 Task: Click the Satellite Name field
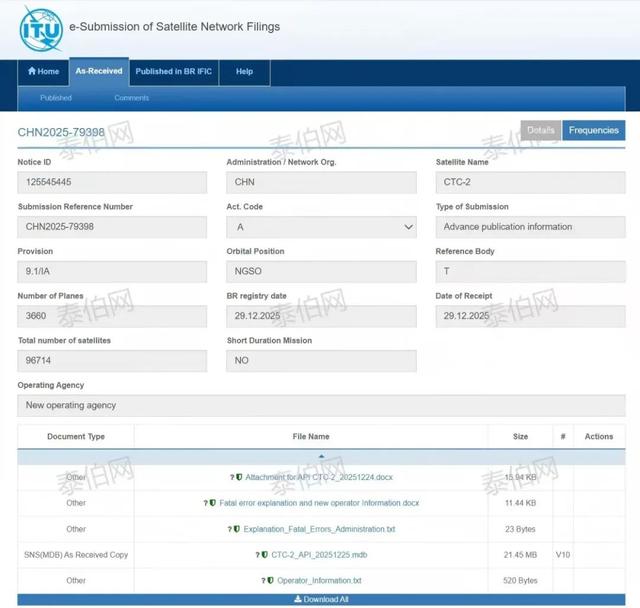[x=530, y=183]
